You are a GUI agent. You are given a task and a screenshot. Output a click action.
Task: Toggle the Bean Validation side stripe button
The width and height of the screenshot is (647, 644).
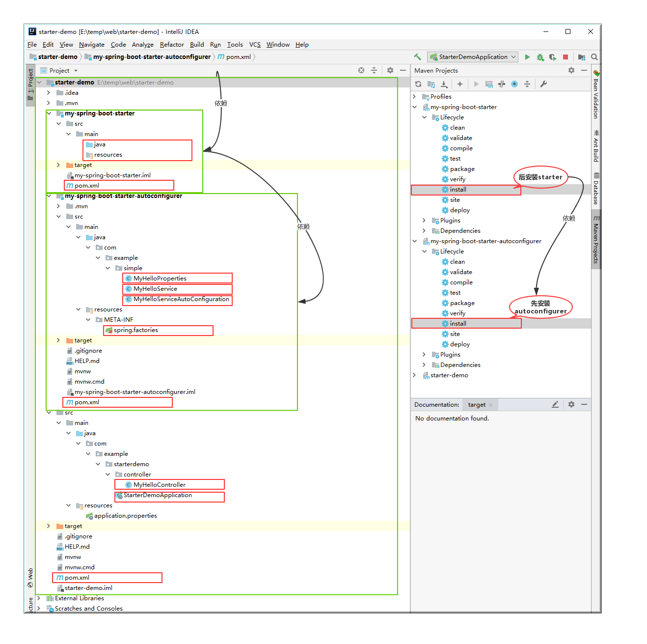click(x=596, y=95)
